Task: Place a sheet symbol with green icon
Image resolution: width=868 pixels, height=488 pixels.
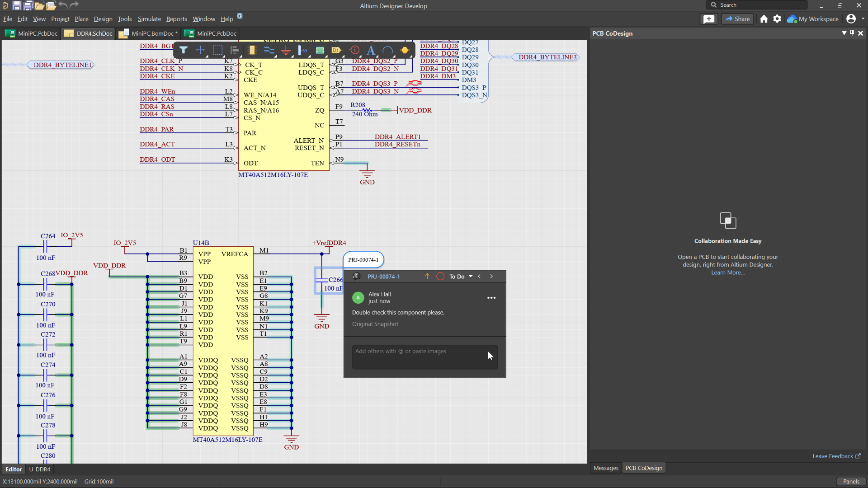Action: click(x=320, y=50)
